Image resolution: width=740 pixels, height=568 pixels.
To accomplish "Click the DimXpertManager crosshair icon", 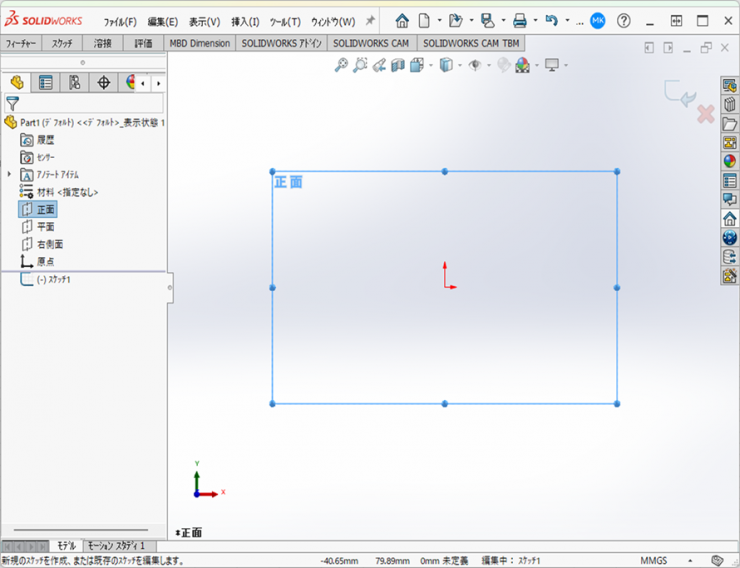I will (x=103, y=82).
